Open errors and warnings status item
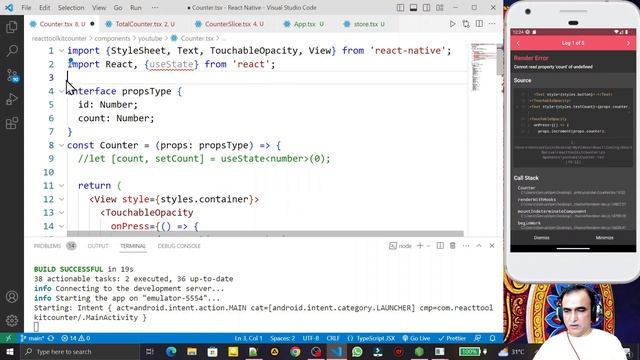640x360 pixels. tap(76, 338)
